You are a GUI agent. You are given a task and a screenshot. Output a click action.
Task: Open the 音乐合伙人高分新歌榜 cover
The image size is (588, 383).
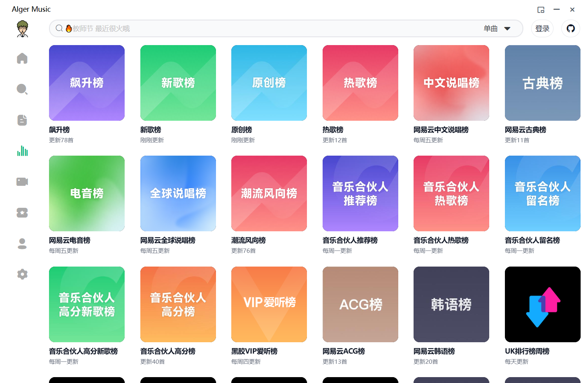(x=87, y=304)
